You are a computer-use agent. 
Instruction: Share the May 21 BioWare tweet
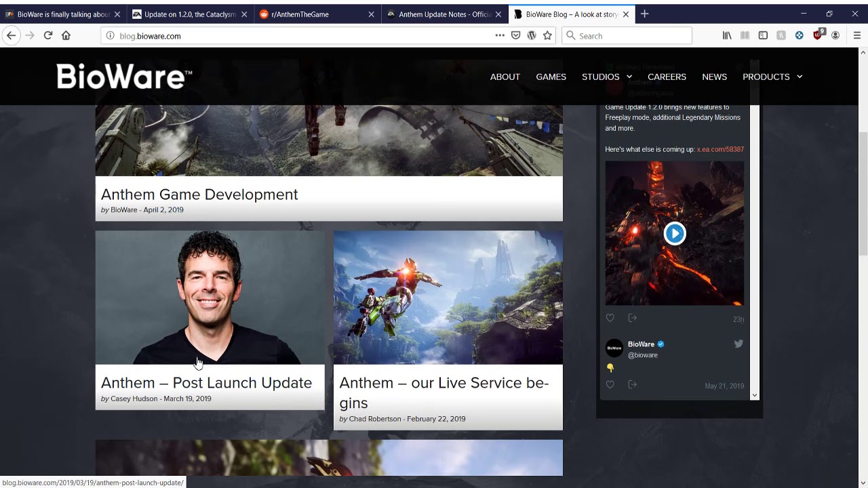pyautogui.click(x=632, y=384)
